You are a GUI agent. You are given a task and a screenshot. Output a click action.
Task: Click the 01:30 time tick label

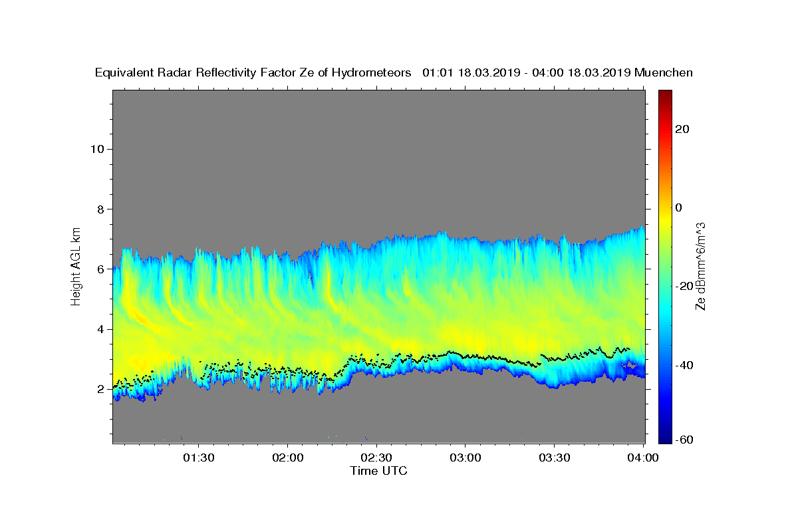(x=199, y=458)
